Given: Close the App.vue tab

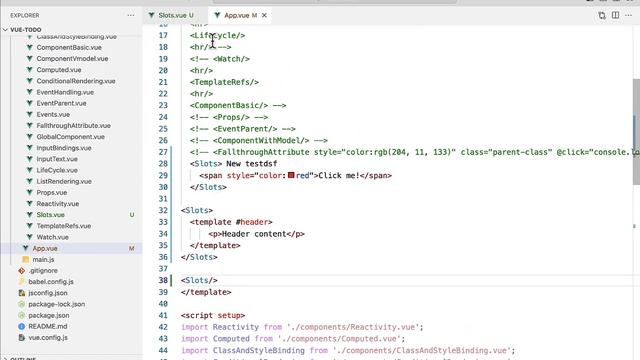Looking at the screenshot, I should [x=264, y=16].
